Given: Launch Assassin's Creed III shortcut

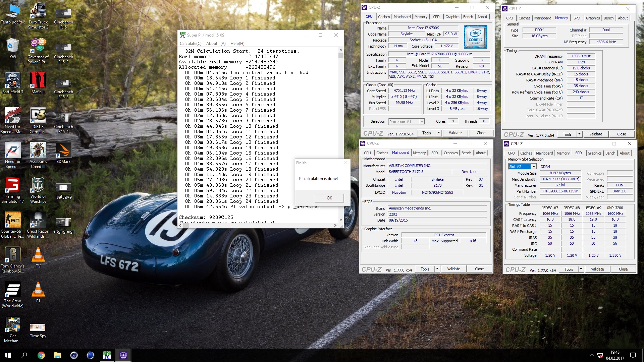Looking at the screenshot, I should (38, 155).
